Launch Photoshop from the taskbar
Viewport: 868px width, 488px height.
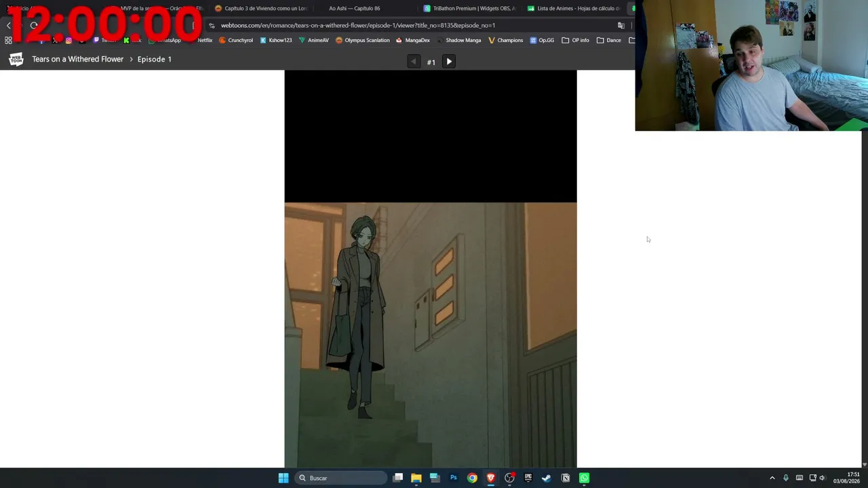[x=454, y=479]
